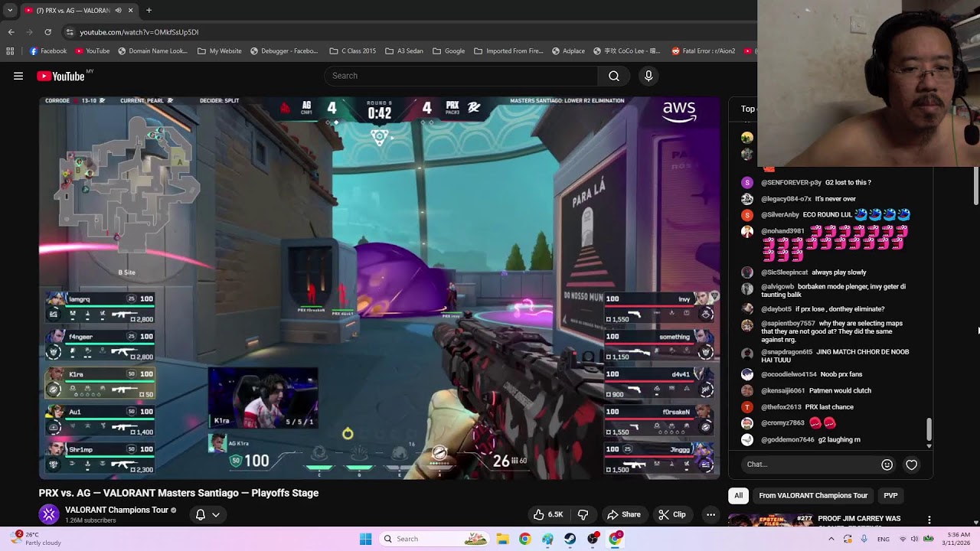Open options menu for the JIM CARREY video
Image resolution: width=980 pixels, height=551 pixels.
point(929,520)
